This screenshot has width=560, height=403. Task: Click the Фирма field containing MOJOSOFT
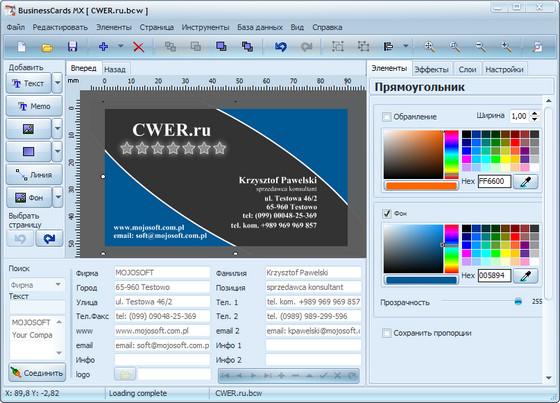(x=162, y=273)
